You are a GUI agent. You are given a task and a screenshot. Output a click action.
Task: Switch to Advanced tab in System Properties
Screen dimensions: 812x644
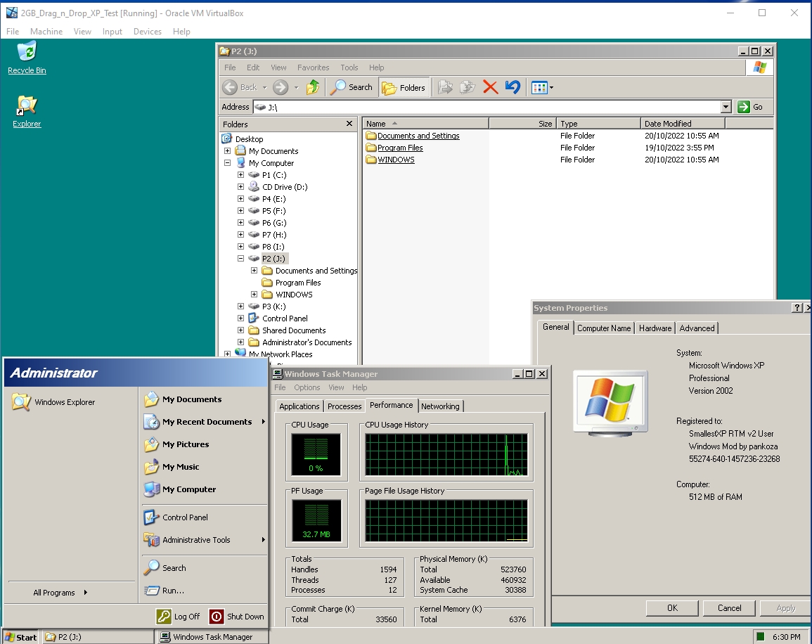tap(697, 328)
